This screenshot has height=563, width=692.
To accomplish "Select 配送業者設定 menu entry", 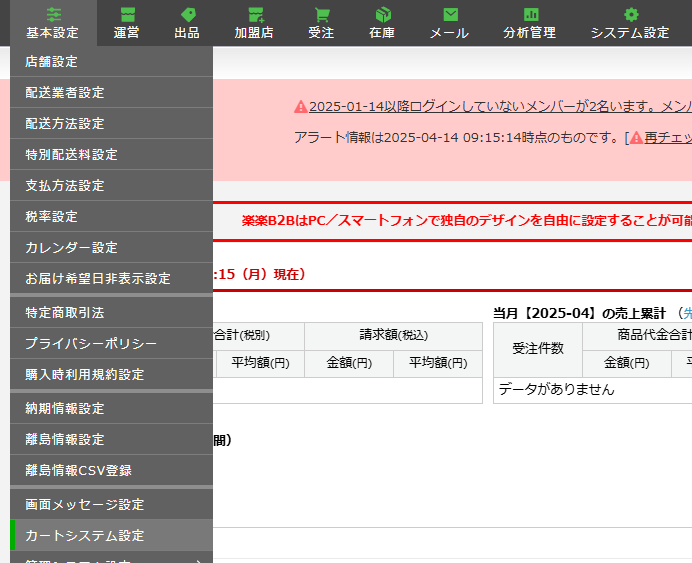I will [x=111, y=92].
